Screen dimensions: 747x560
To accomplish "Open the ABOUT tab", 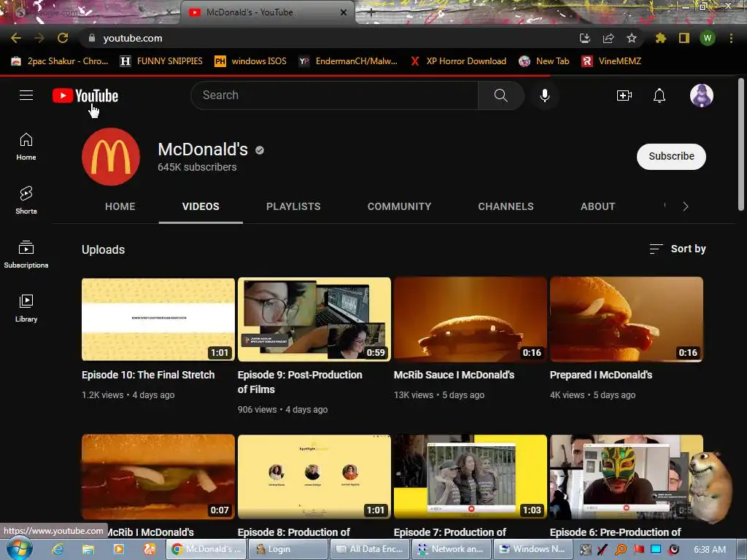I will [598, 206].
